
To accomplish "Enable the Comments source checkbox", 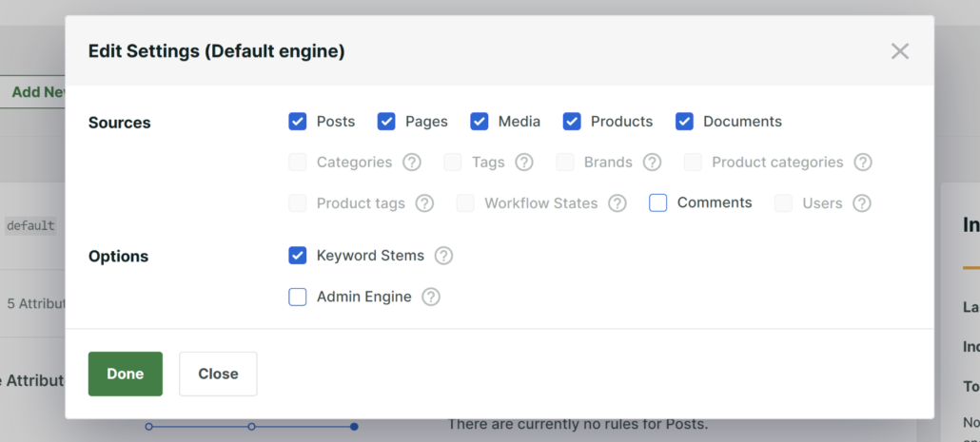I will pyautogui.click(x=658, y=202).
